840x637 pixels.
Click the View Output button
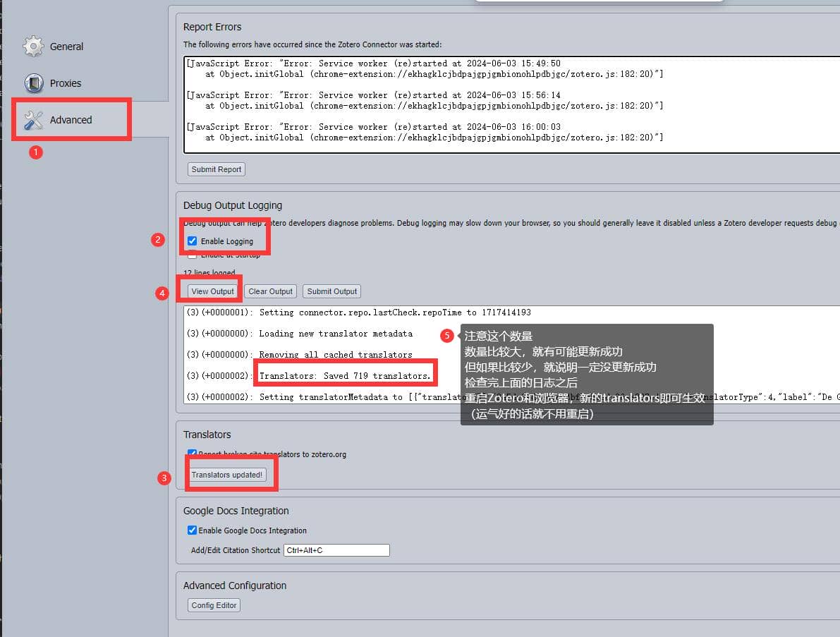212,291
